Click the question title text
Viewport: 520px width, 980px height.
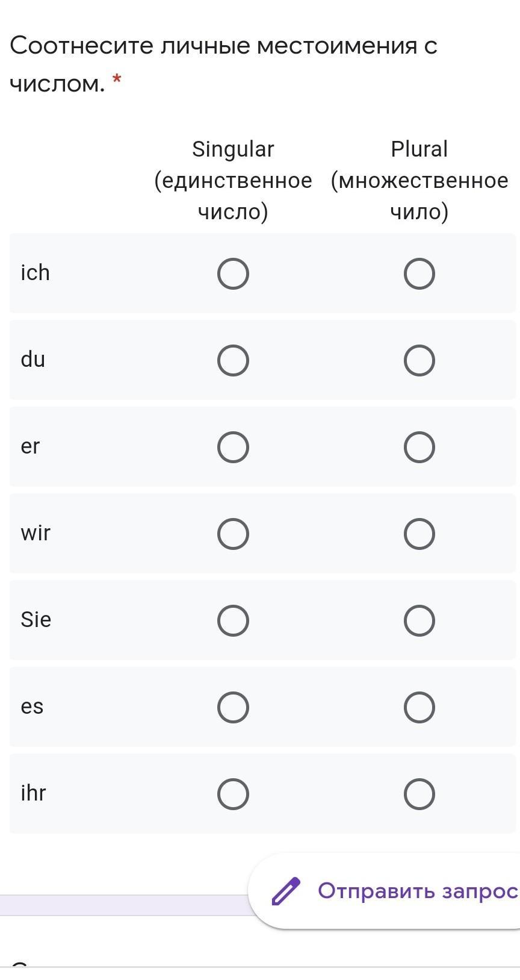click(223, 64)
